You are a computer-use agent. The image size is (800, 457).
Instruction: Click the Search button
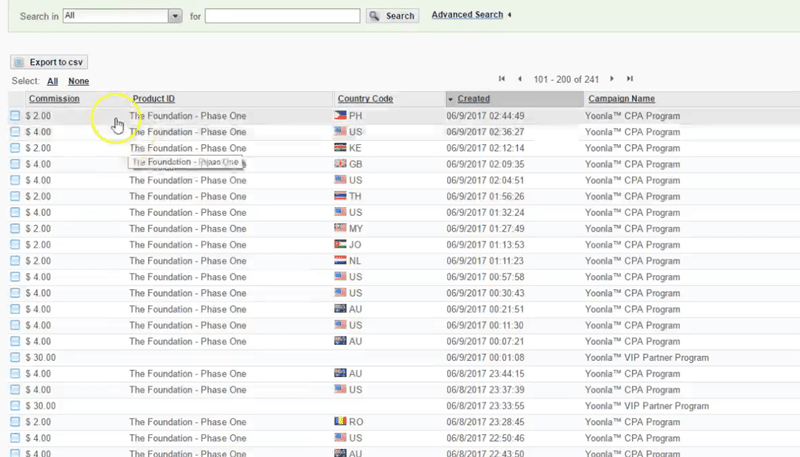click(392, 16)
